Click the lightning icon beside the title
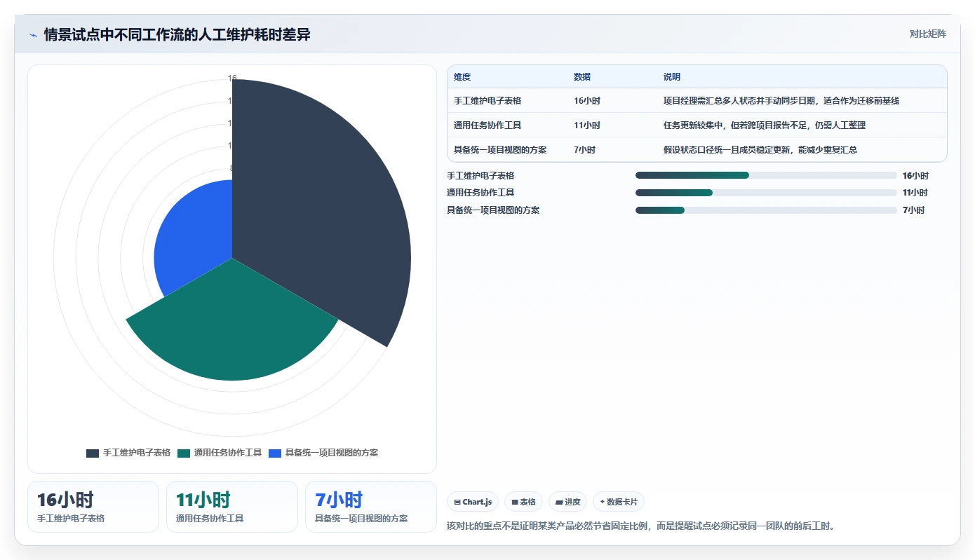Screen dimensions: 975x560 click(33, 35)
